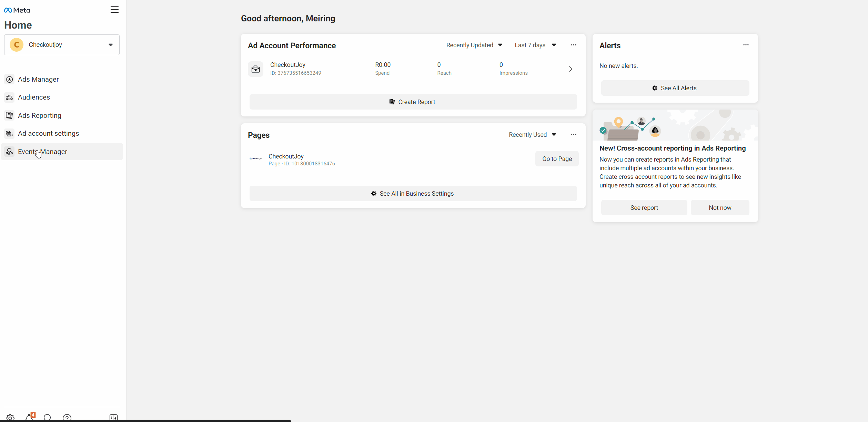Screen dimensions: 868x422
Task: Click Create Report
Action: click(413, 102)
